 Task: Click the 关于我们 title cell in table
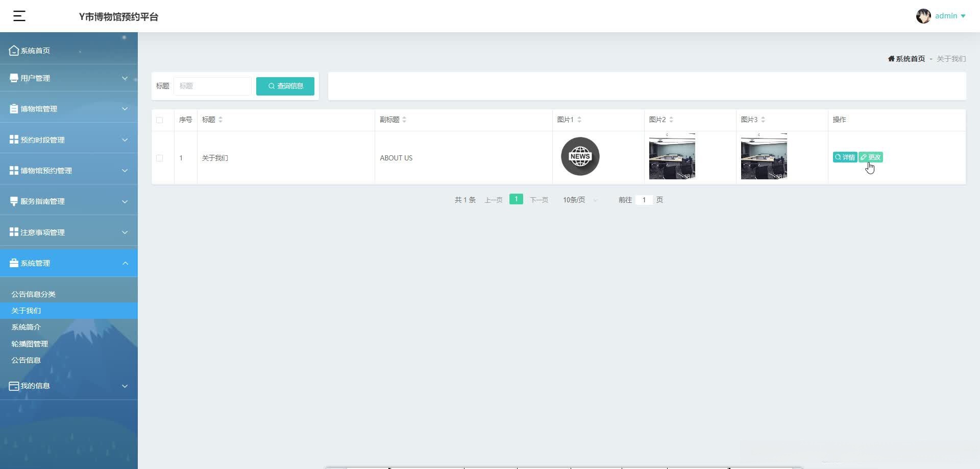coord(215,158)
